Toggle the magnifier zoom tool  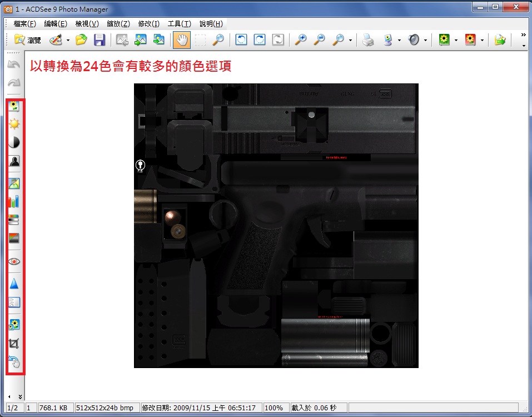coord(218,40)
